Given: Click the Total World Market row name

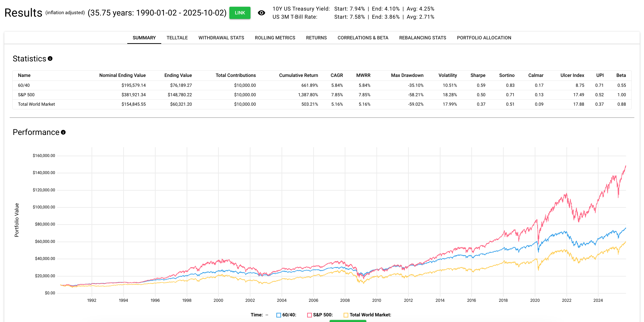Looking at the screenshot, I should click(x=36, y=104).
